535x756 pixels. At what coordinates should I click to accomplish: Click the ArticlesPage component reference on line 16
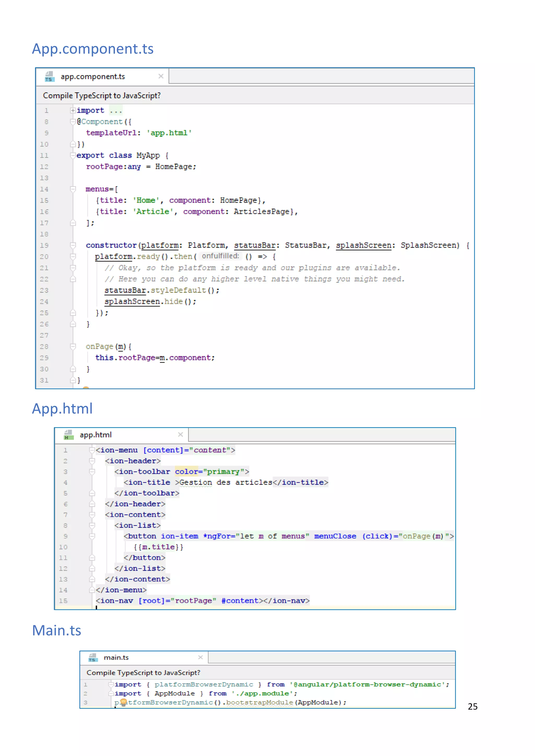point(261,212)
